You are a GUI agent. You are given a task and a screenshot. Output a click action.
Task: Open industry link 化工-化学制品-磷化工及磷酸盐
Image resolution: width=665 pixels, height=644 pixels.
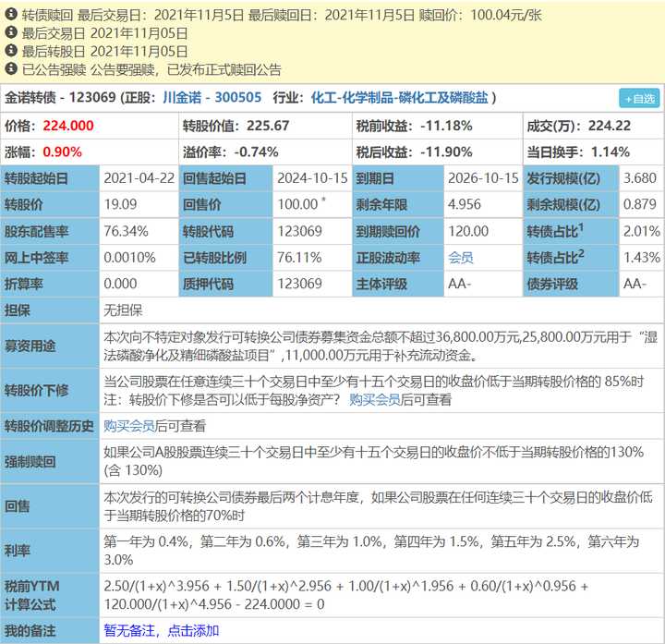(400, 98)
